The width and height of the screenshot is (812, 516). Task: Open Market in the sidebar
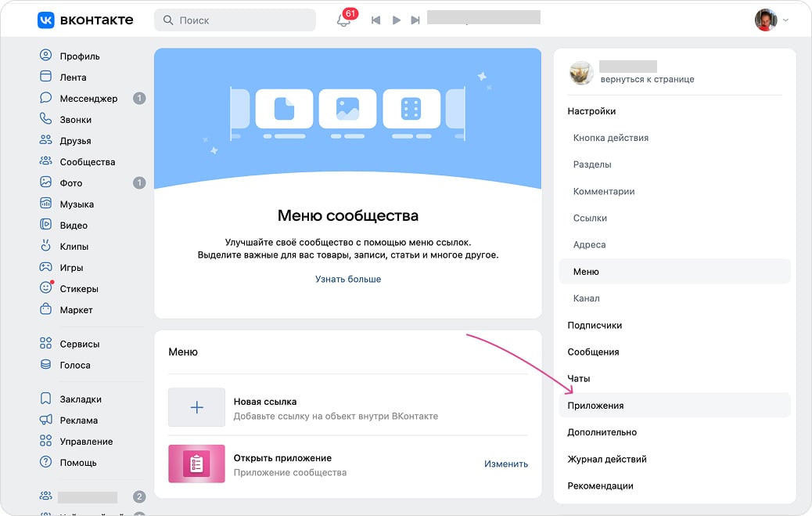(x=76, y=310)
